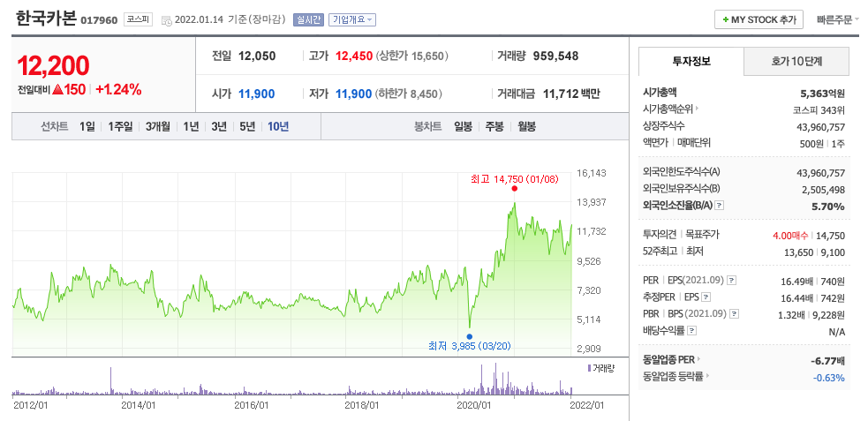Click question mark beside 추정PER | EPS
The height and width of the screenshot is (421, 868).
[706, 297]
